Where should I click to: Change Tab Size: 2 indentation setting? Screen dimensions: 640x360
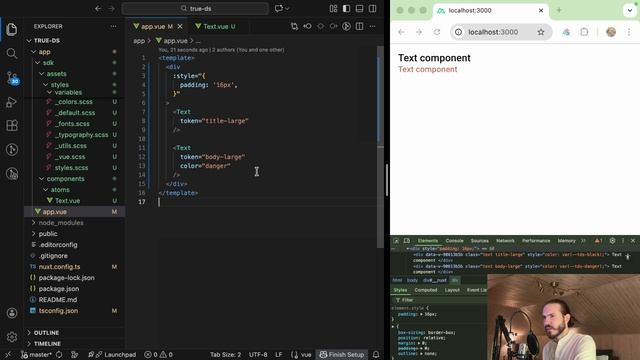pyautogui.click(x=225, y=355)
